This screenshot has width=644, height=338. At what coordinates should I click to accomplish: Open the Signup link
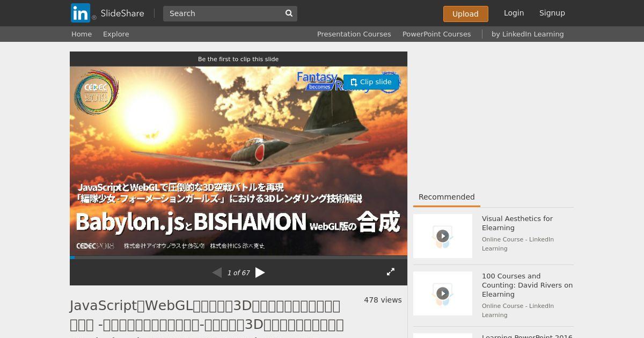coord(552,13)
